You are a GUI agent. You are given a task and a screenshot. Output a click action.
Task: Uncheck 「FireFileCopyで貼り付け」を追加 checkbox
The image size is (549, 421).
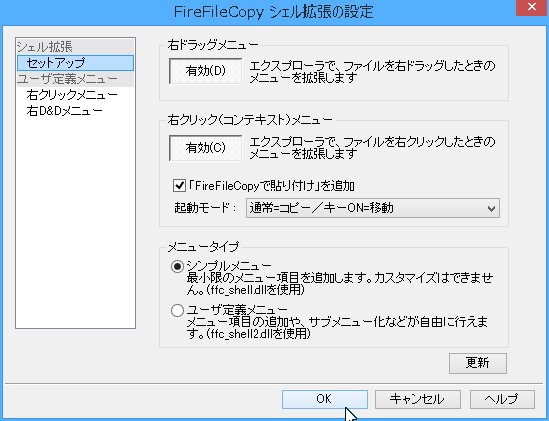coord(179,185)
